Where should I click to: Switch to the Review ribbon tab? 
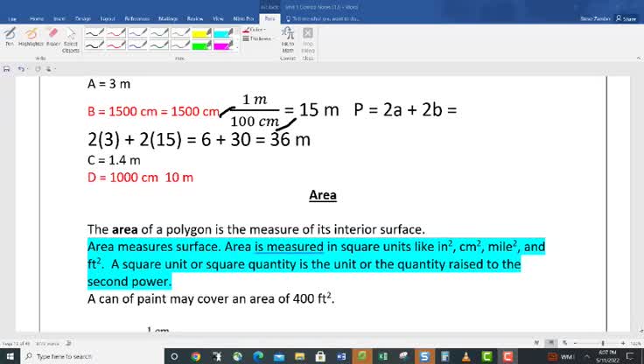coord(194,19)
